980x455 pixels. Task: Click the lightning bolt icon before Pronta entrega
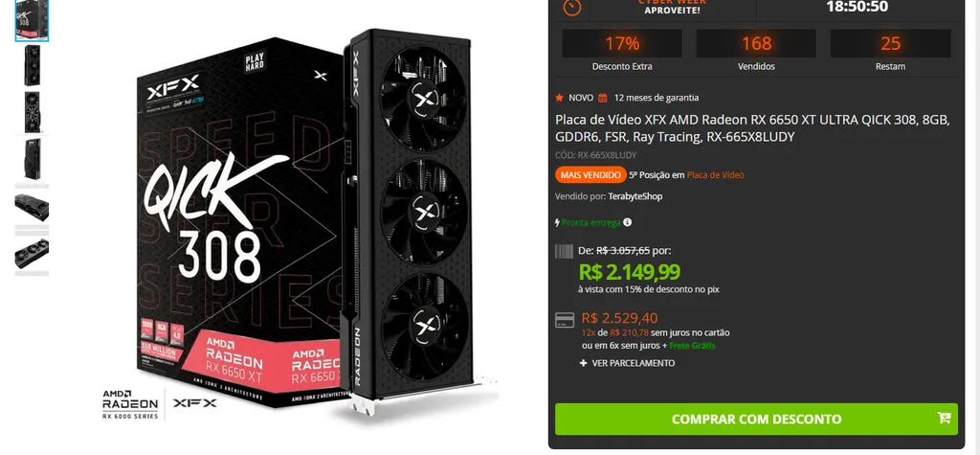point(558,222)
